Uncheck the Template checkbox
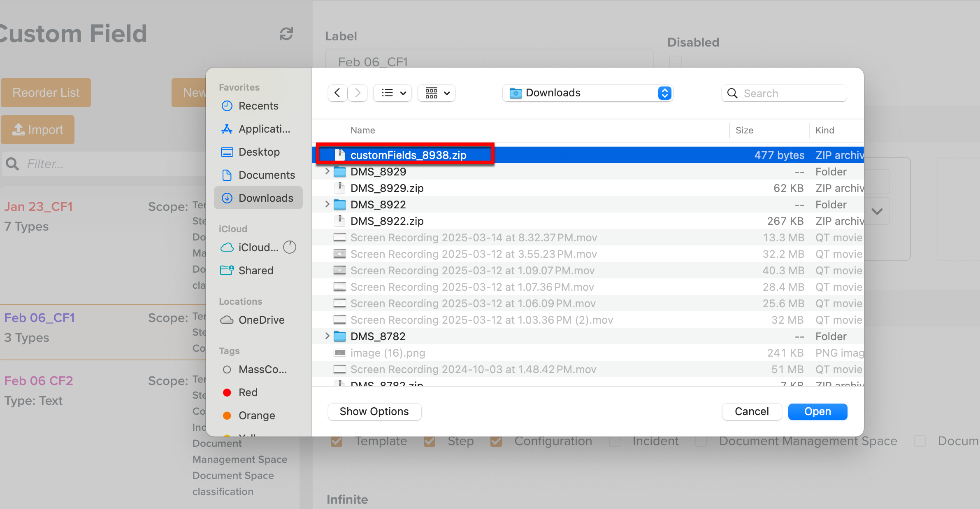Screen dimensions: 980x509 [336, 441]
